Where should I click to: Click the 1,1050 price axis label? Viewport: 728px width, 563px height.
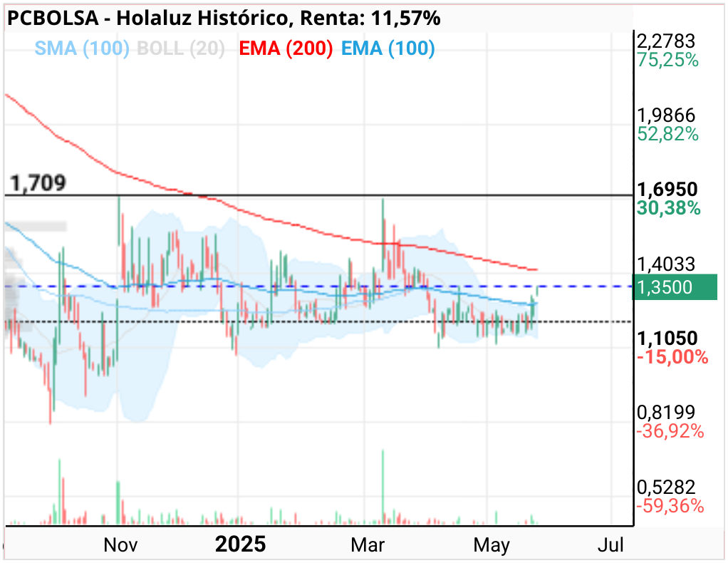point(667,339)
